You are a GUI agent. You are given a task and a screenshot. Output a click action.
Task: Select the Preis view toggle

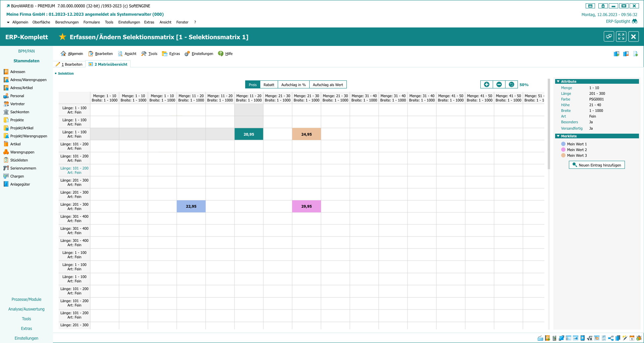(253, 85)
